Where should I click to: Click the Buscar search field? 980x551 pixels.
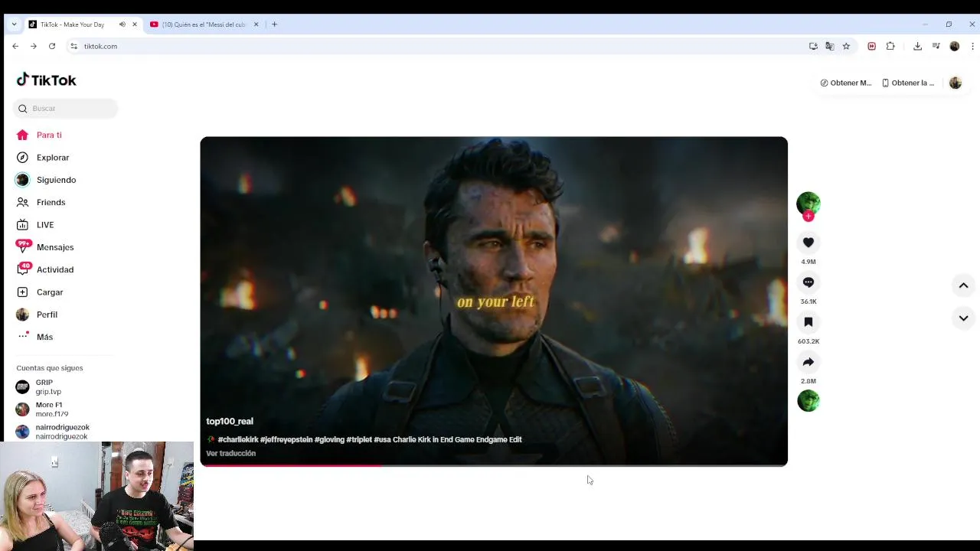click(66, 109)
